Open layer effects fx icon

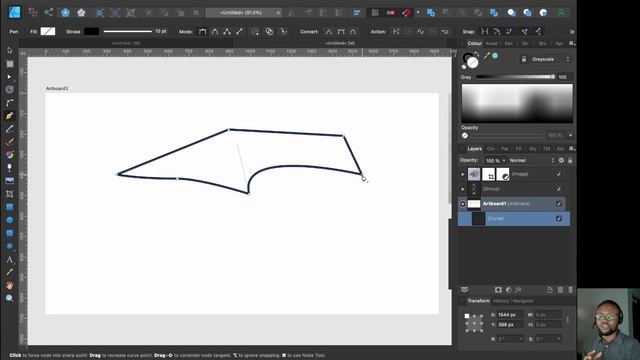coord(518,290)
